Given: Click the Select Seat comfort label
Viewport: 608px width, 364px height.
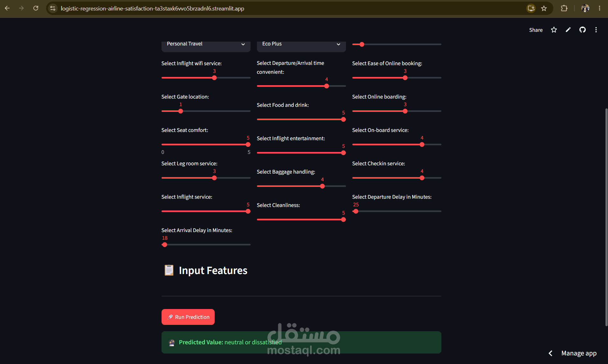Looking at the screenshot, I should coord(184,130).
